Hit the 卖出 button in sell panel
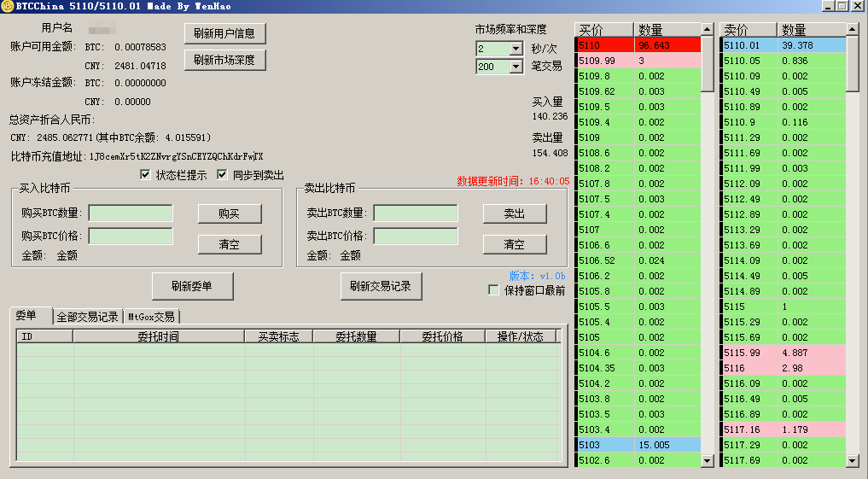 (514, 213)
